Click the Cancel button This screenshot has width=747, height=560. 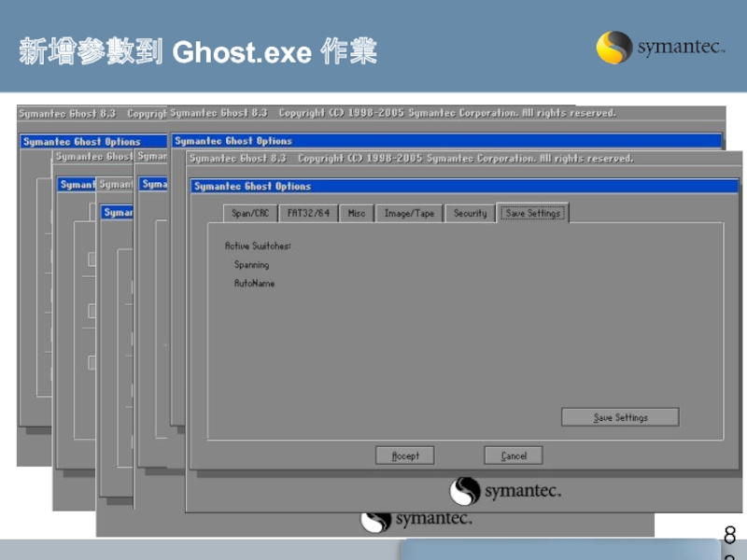514,455
